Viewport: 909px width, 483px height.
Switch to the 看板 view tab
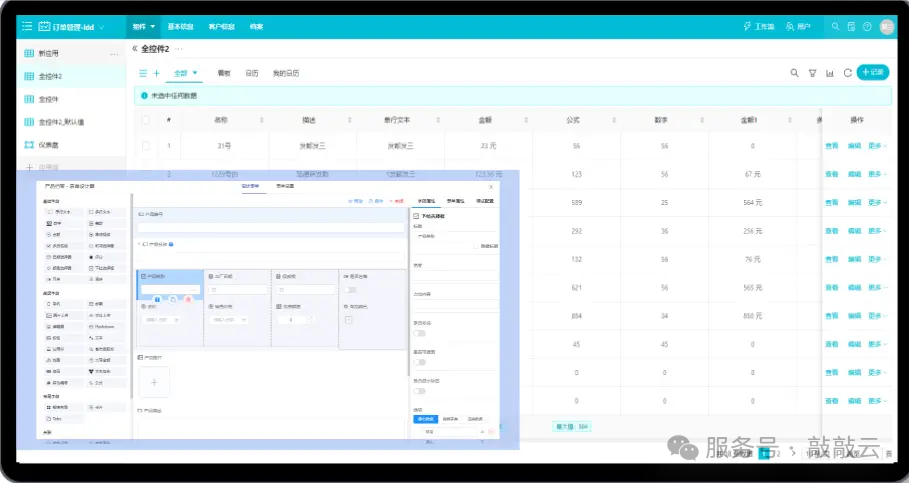224,73
